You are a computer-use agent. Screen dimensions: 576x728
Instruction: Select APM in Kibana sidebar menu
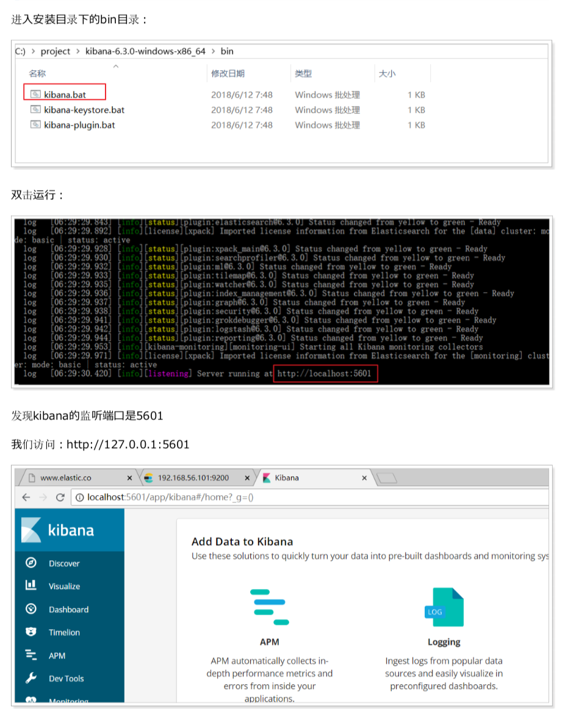tap(57, 655)
